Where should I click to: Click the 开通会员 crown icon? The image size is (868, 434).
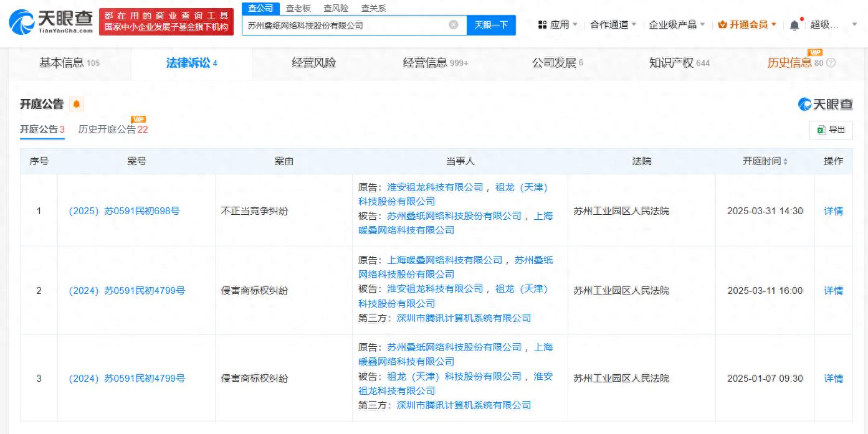tap(722, 25)
